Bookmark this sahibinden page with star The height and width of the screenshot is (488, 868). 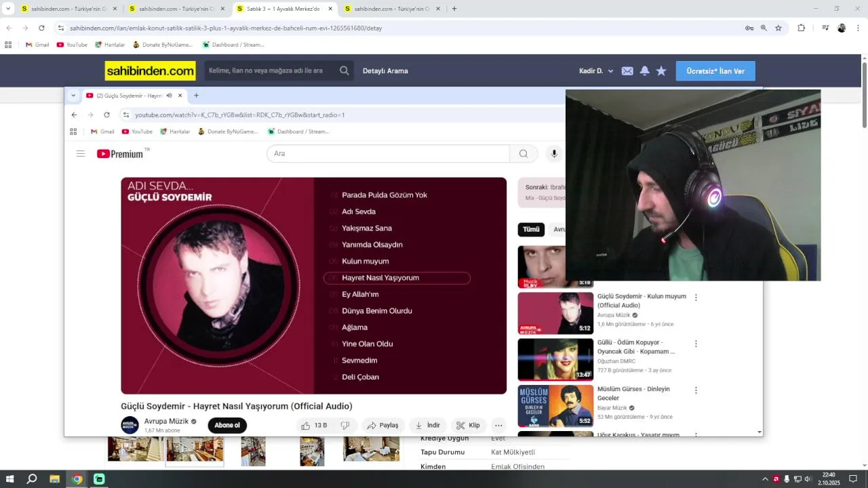tap(778, 28)
